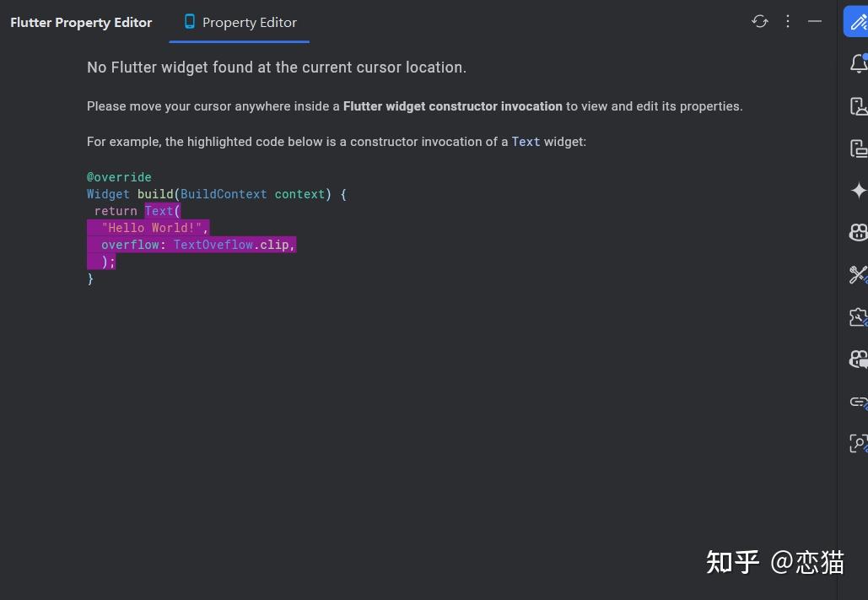Switch to the Property Editor tab

pos(249,22)
